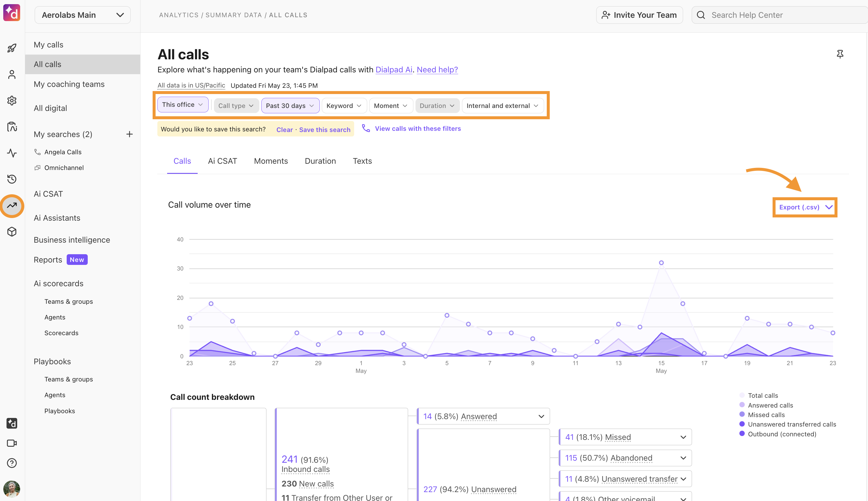
Task: Open the Call type filter
Action: [236, 106]
